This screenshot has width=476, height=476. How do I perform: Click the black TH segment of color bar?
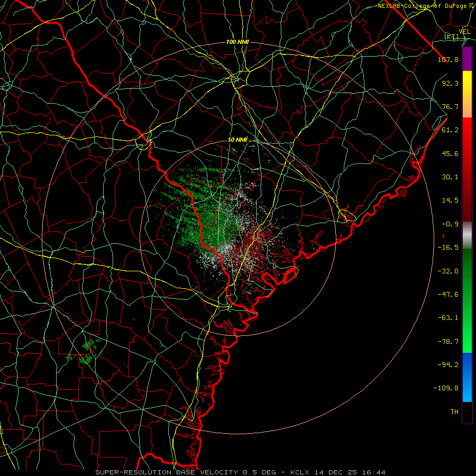pyautogui.click(x=467, y=413)
